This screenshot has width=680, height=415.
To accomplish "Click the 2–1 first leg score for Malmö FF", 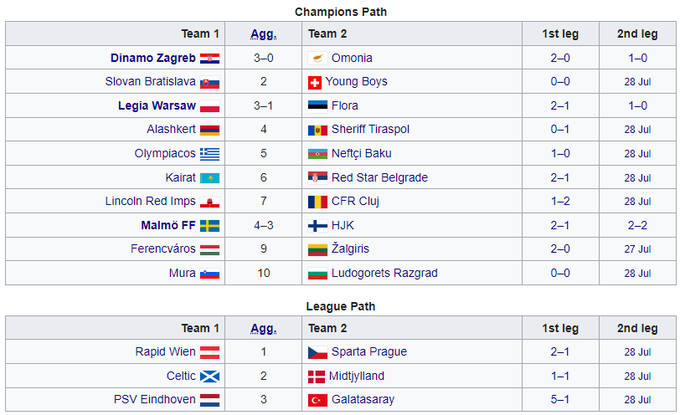I will (x=561, y=226).
